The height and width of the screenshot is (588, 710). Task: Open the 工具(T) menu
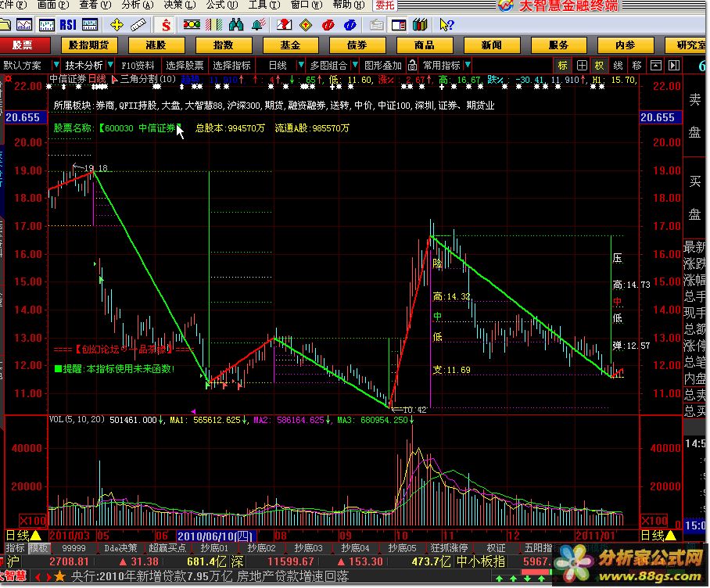(264, 5)
